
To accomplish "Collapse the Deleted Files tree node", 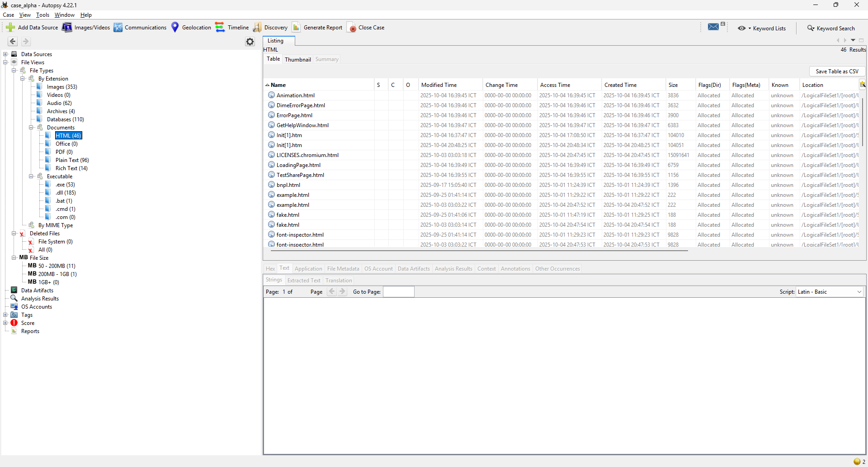I will click(x=14, y=233).
